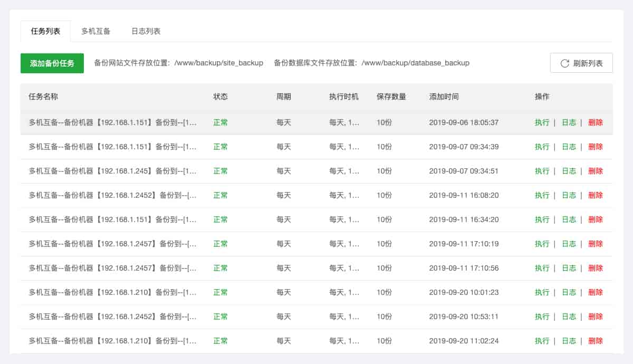Open 日志 for task added 2019-09-07 09:34:39
The height and width of the screenshot is (364, 633).
569,147
